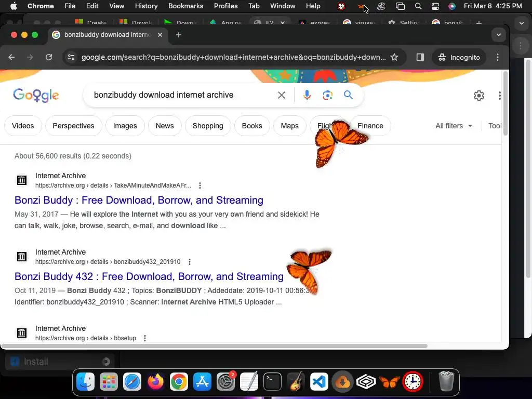Screen dimensions: 532x399
Task: Open more options for TakeAMinuteAndMakeAFr result
Action: tap(200, 185)
